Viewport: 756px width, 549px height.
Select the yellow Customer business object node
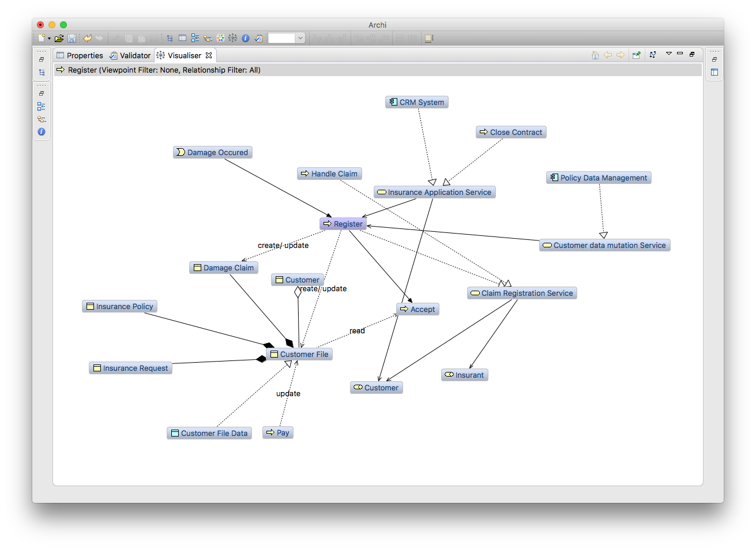coord(298,280)
